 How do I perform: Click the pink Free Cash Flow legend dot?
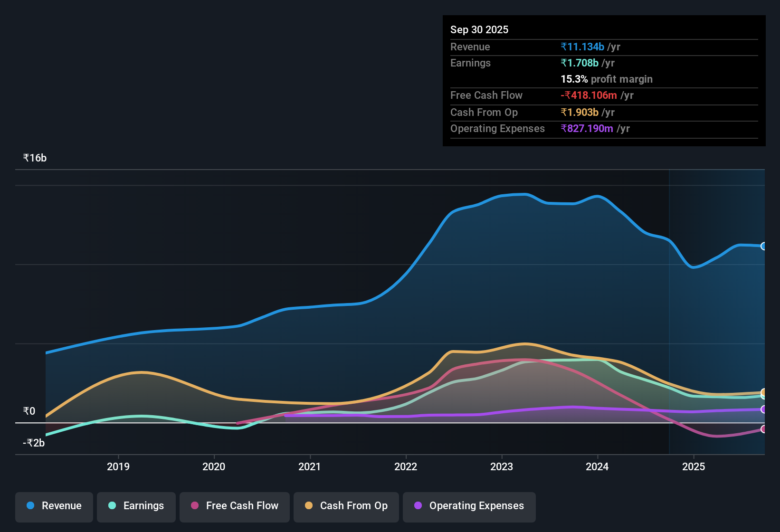(x=194, y=506)
